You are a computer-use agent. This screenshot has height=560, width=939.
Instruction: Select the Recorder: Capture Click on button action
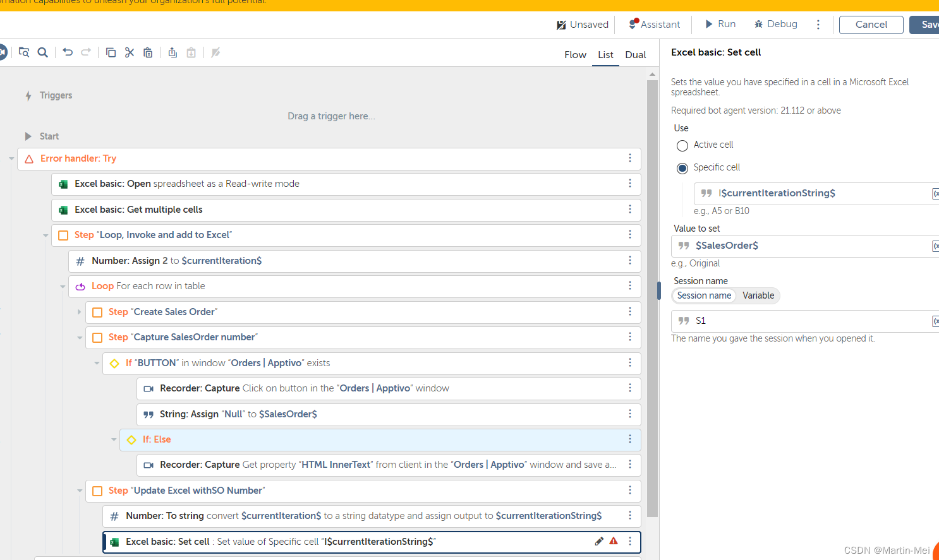pos(389,388)
